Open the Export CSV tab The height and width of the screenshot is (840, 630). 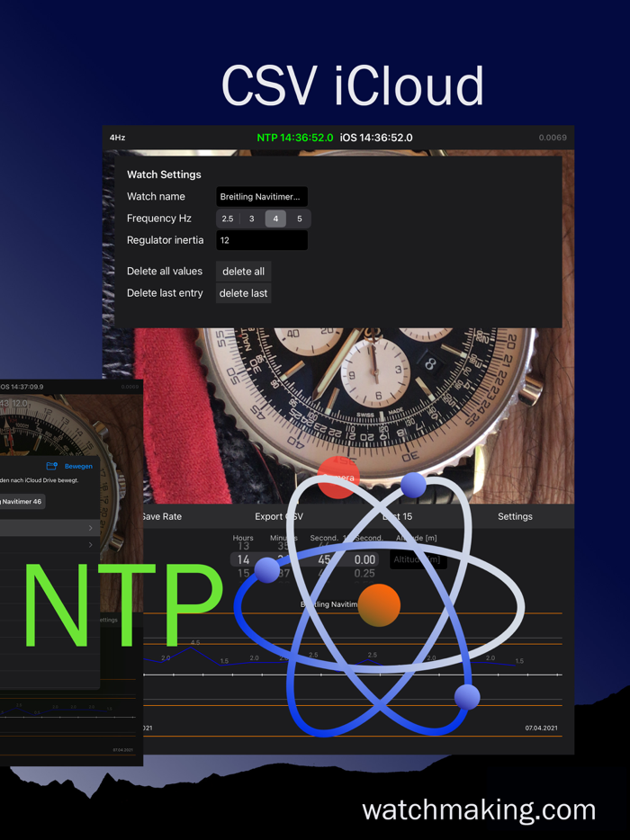[279, 516]
